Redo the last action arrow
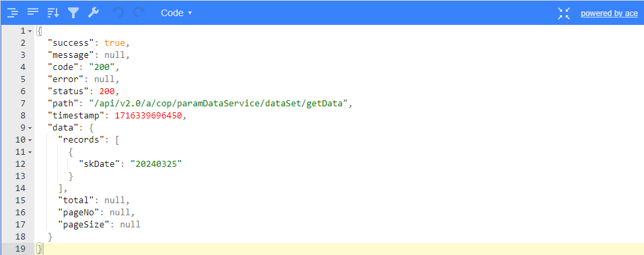 click(x=139, y=13)
